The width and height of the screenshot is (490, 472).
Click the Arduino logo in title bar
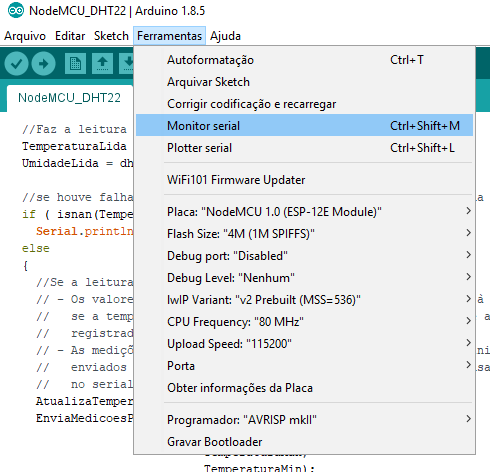16,11
